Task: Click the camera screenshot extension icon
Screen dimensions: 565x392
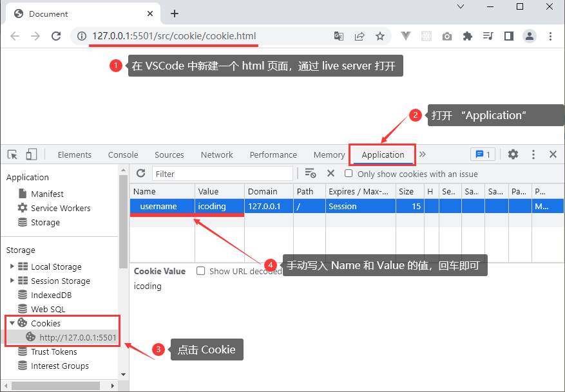Action: [x=447, y=36]
